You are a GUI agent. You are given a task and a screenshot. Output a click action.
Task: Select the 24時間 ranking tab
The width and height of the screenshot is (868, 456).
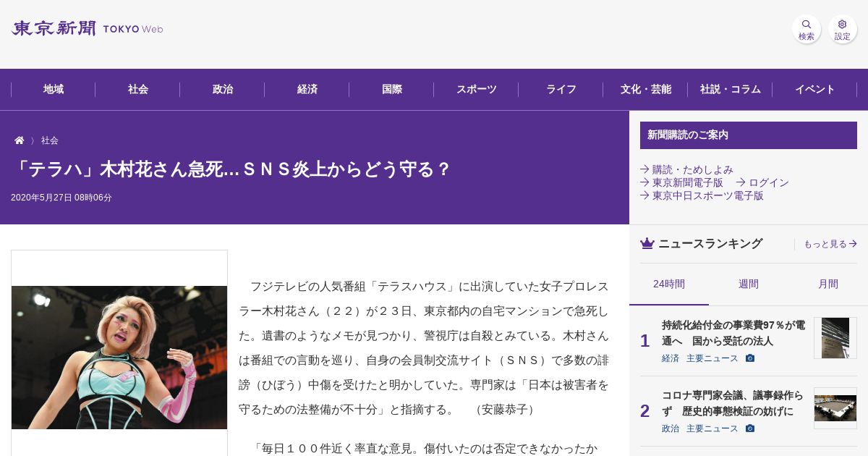(x=669, y=284)
